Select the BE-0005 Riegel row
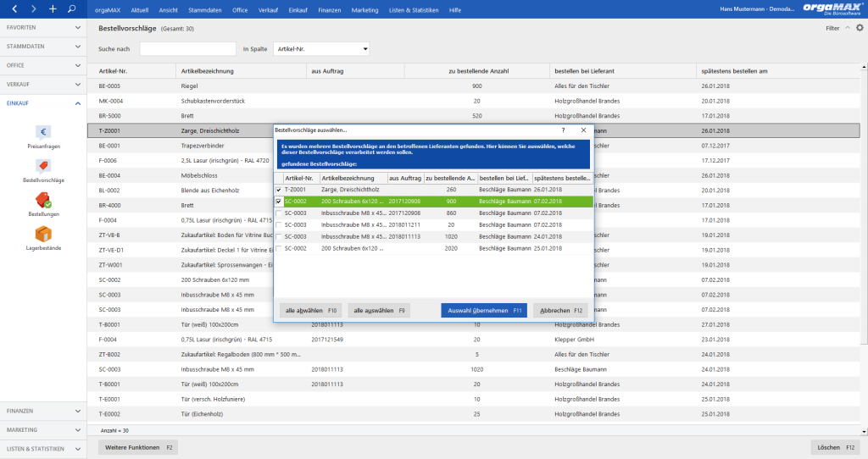The height and width of the screenshot is (459, 868). pos(473,86)
